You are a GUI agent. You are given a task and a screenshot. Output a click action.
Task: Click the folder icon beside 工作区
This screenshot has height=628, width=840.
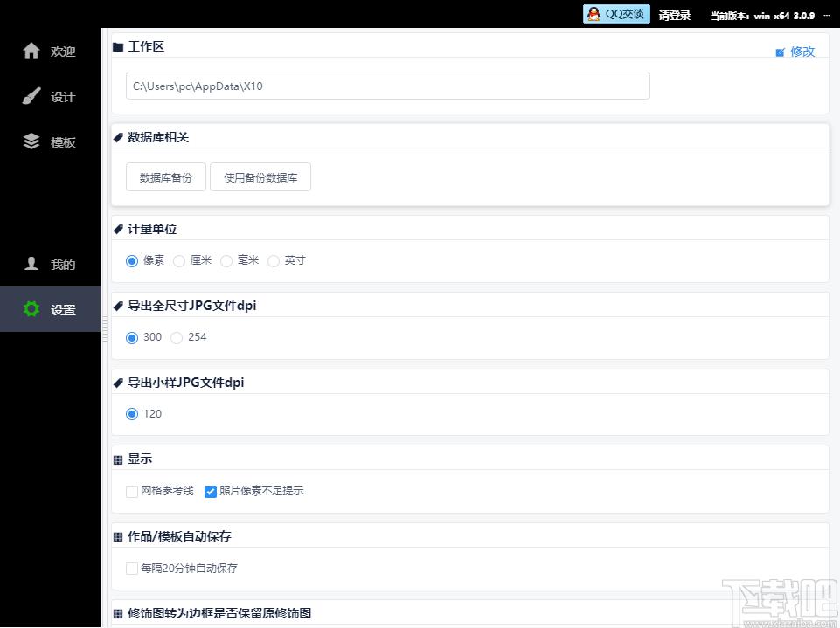[118, 47]
